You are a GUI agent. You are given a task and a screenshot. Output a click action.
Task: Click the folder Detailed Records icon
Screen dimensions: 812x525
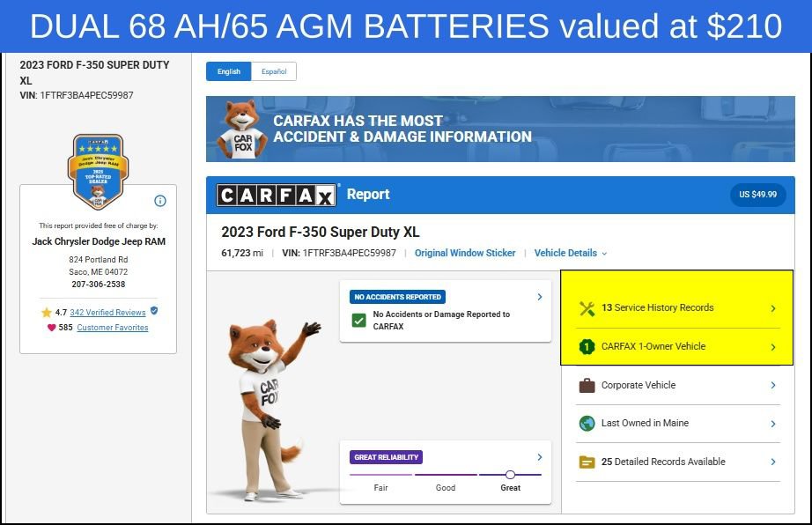point(587,462)
